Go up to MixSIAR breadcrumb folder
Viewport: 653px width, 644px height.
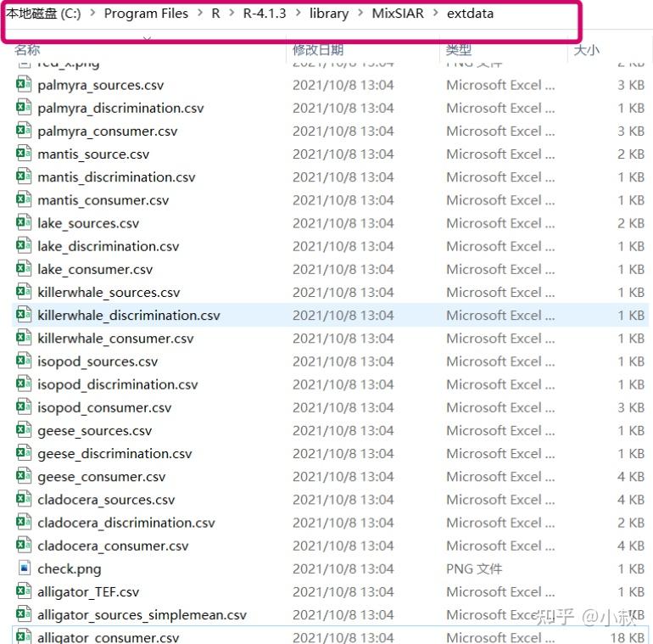coord(398,14)
